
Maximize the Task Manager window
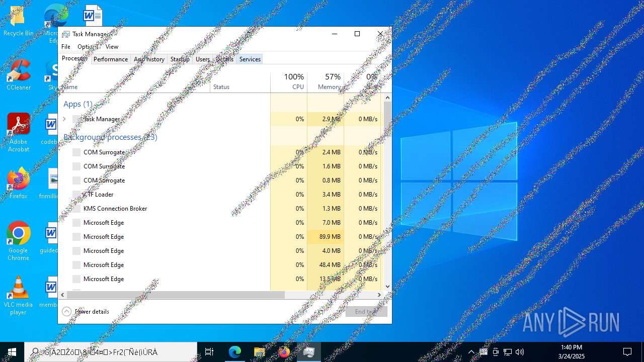pyautogui.click(x=357, y=34)
